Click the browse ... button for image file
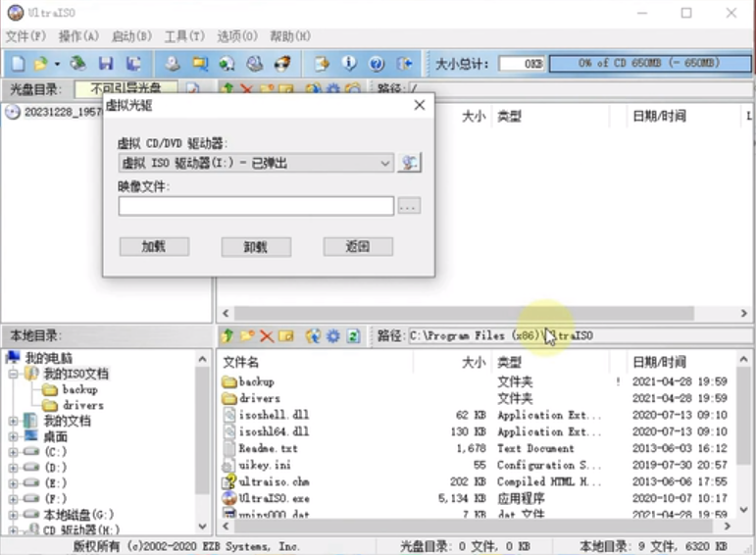 tap(409, 206)
